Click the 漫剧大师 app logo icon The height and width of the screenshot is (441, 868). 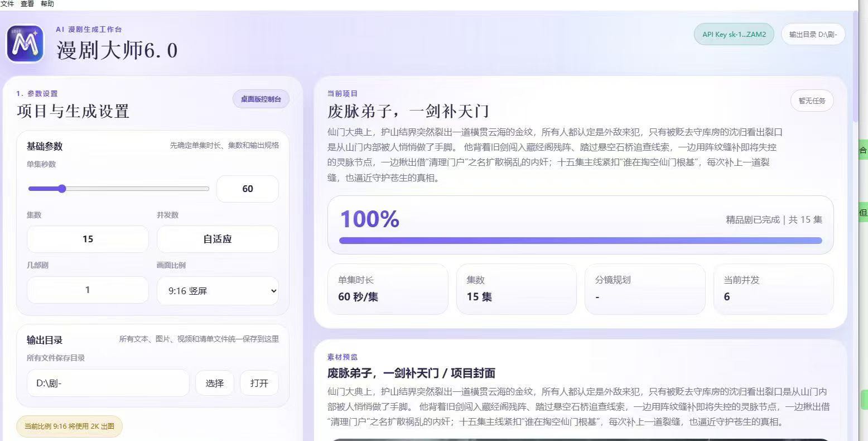point(25,44)
